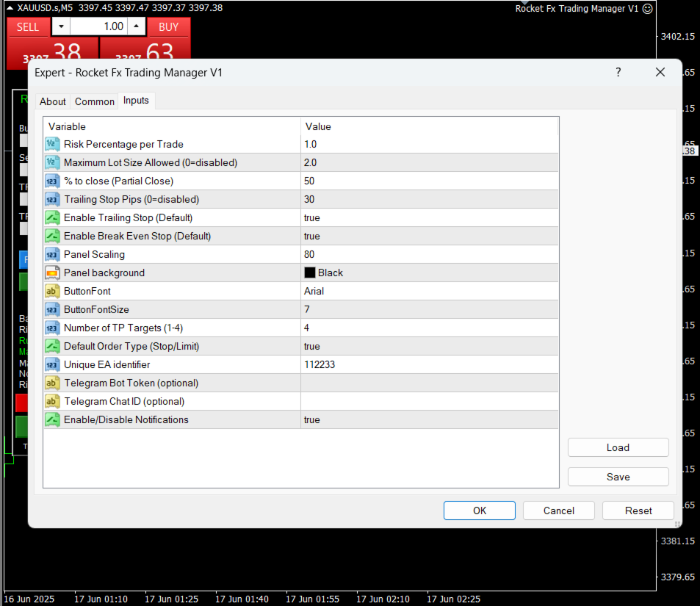Reset inputs with the Reset button
Screen dimensions: 700x606
(638, 511)
